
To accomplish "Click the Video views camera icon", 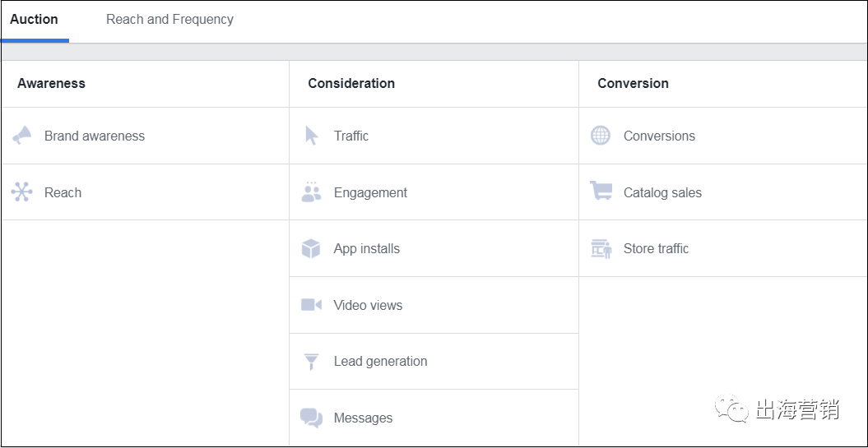I will [x=311, y=305].
